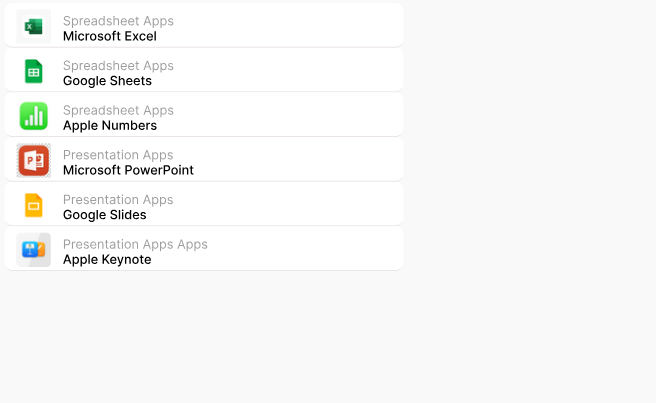
Task: Click the green Google Sheets icon
Action: pyautogui.click(x=34, y=71)
